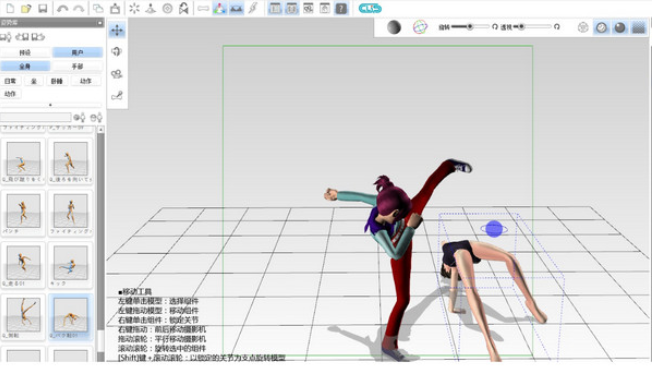Click the figure-on-platform icon in the toolbar
The image size is (652, 374).
[x=151, y=8]
